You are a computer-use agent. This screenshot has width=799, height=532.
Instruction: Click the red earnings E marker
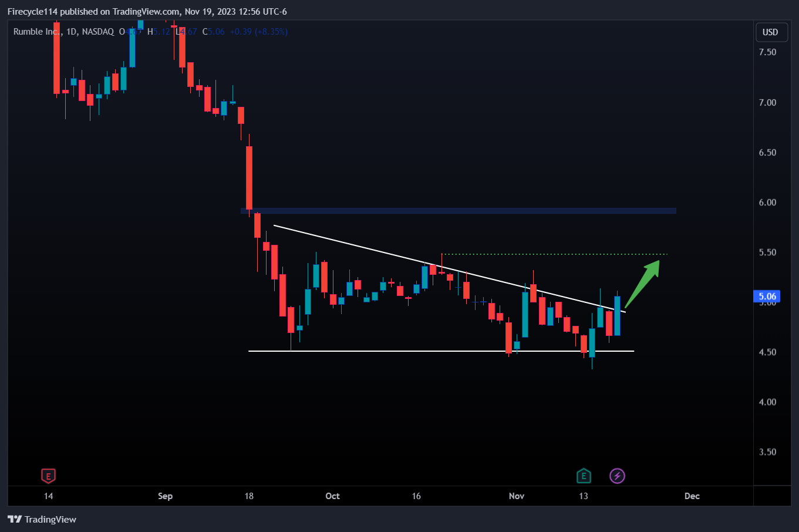[48, 476]
